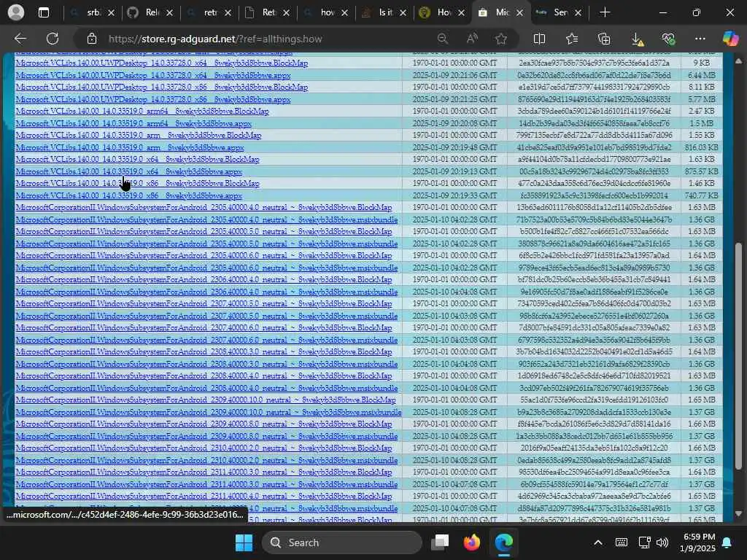Open the tab actions menu icon
This screenshot has width=747, height=560.
click(44, 13)
